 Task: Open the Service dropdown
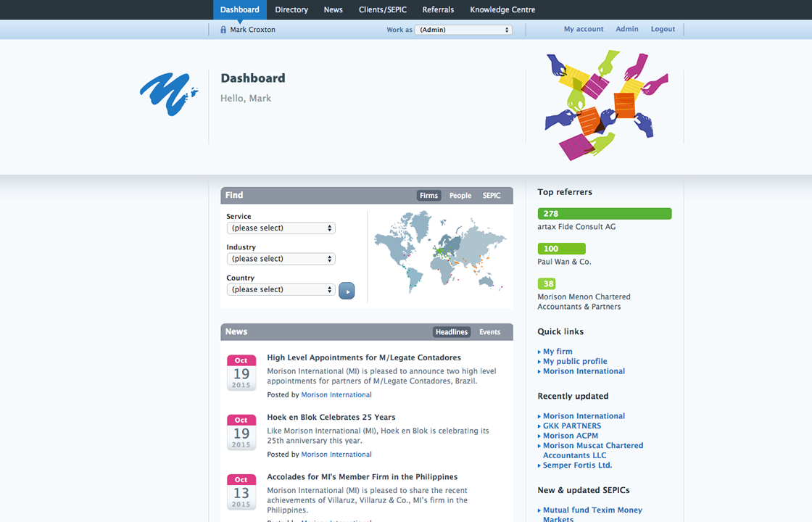coord(281,228)
